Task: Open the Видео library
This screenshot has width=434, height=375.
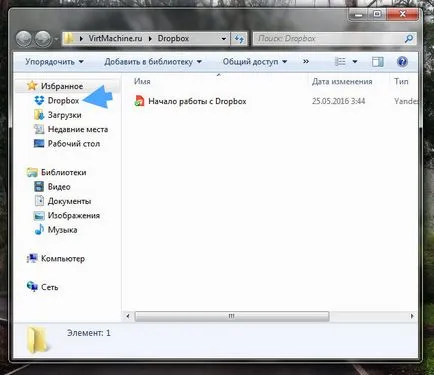Action: 59,187
